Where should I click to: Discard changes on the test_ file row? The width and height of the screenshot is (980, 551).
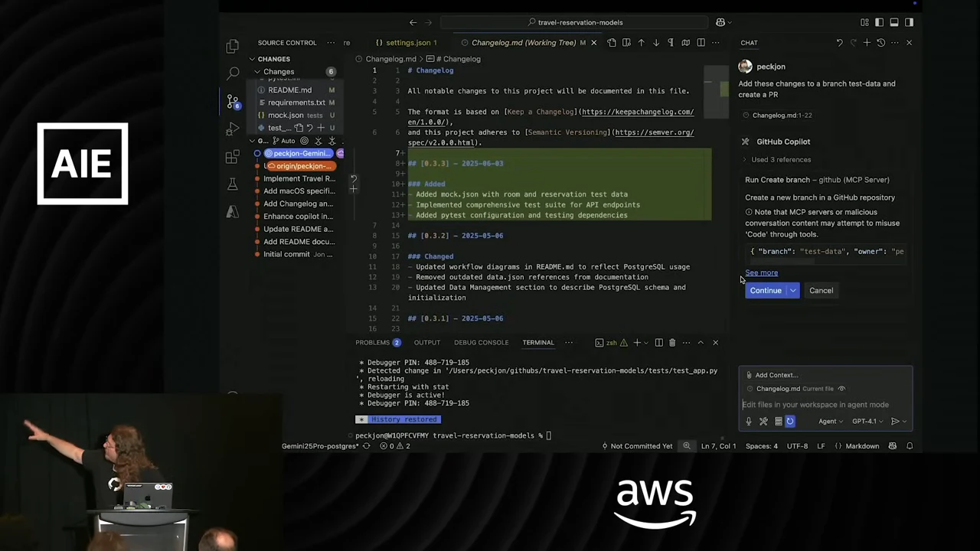[309, 128]
